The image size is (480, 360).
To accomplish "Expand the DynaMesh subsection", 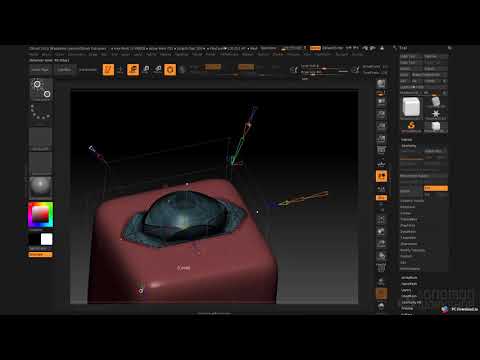I will pyautogui.click(x=408, y=232).
